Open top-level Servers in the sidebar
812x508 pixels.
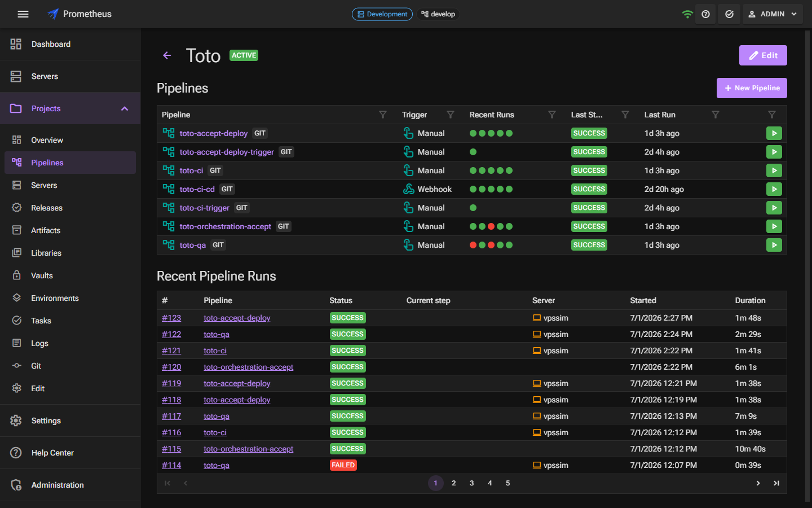(x=70, y=76)
